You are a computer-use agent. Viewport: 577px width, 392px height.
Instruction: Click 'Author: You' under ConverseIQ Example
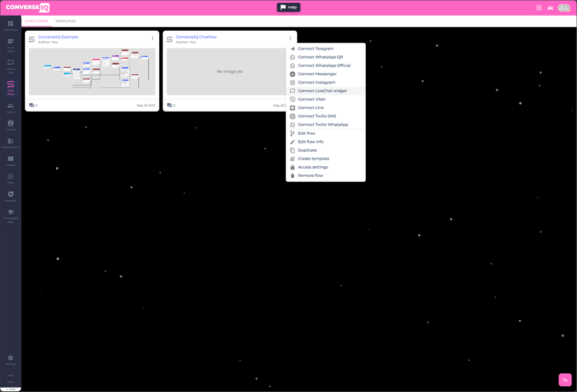point(48,42)
